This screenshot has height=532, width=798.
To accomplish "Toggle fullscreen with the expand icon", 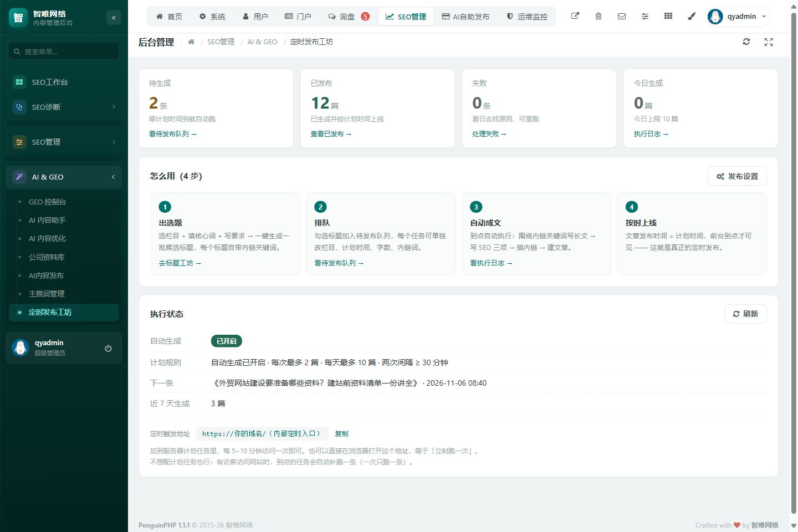I will click(x=769, y=42).
